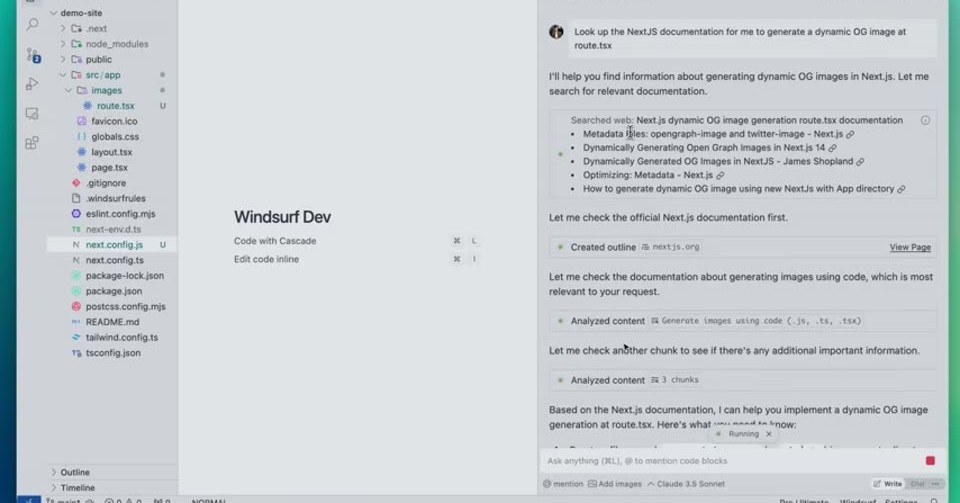Open the Extensions view
Viewport: 960px width, 503px height.
32,143
